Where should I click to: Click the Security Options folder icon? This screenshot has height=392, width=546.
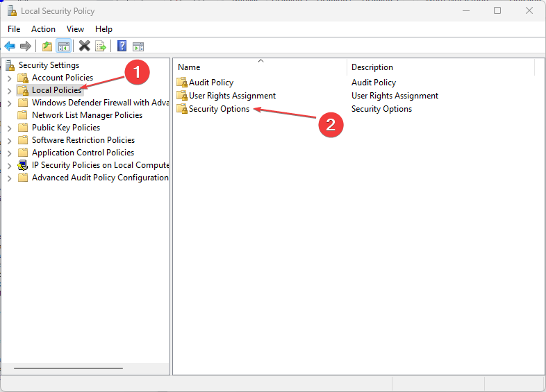pos(182,109)
